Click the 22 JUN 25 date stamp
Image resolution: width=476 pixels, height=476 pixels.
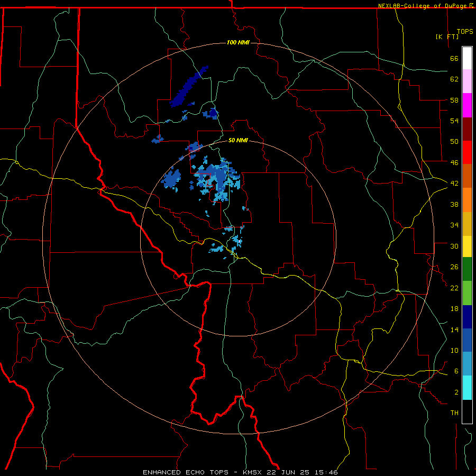pos(288,472)
